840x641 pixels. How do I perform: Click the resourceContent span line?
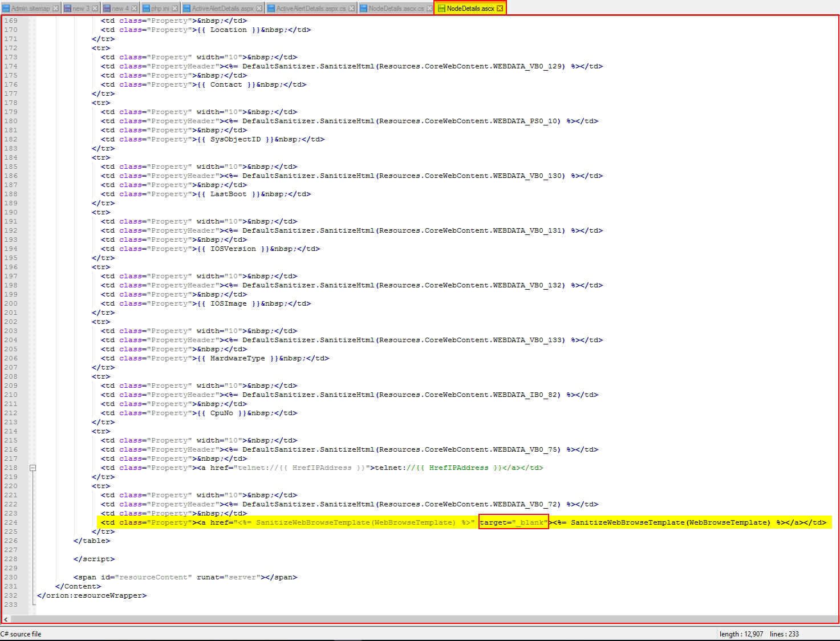[185, 577]
